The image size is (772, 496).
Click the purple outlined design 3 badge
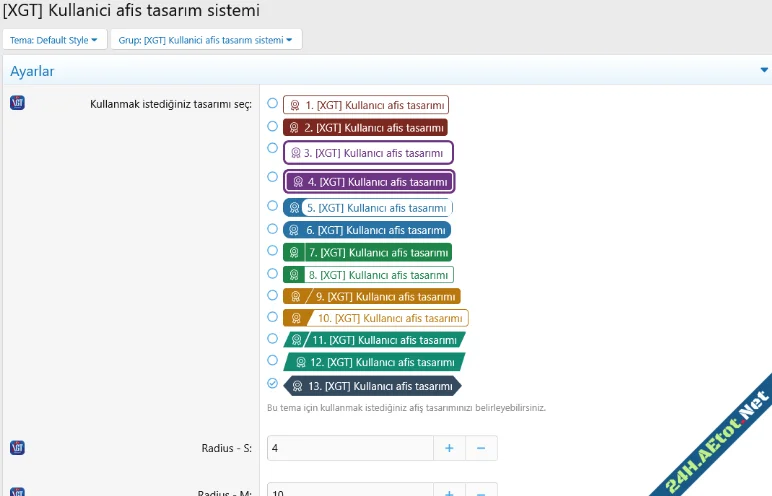pyautogui.click(x=368, y=153)
